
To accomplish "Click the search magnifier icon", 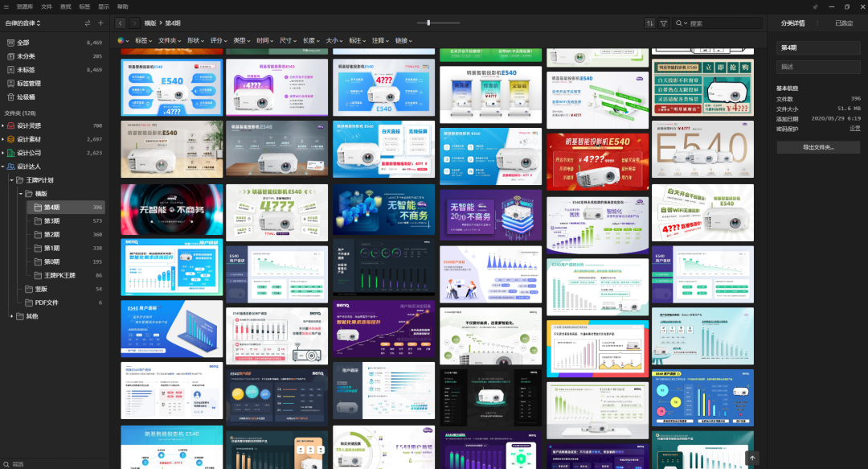I will [x=679, y=23].
